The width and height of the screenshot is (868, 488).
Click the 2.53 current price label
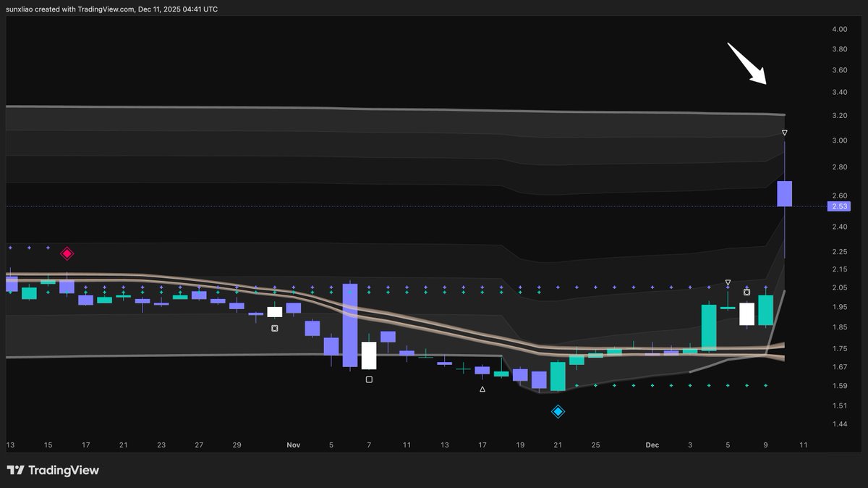[x=841, y=206]
